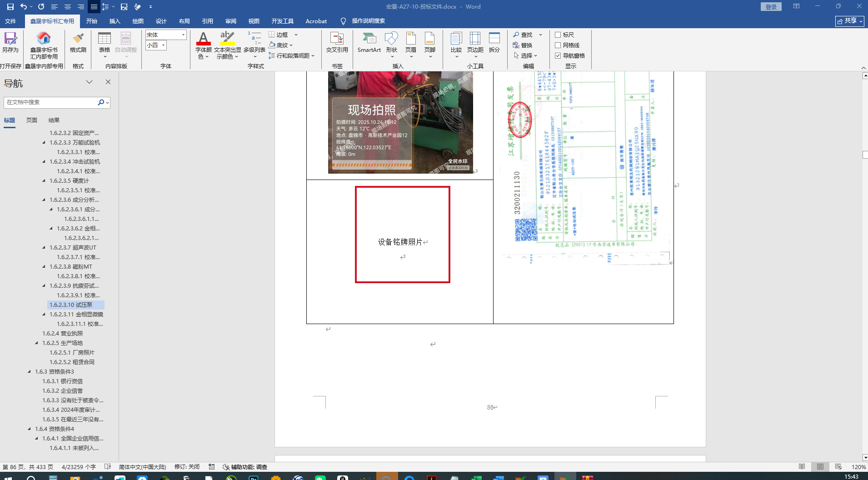Image resolution: width=868 pixels, height=480 pixels.
Task: Click the 替换 replace tool
Action: point(523,45)
